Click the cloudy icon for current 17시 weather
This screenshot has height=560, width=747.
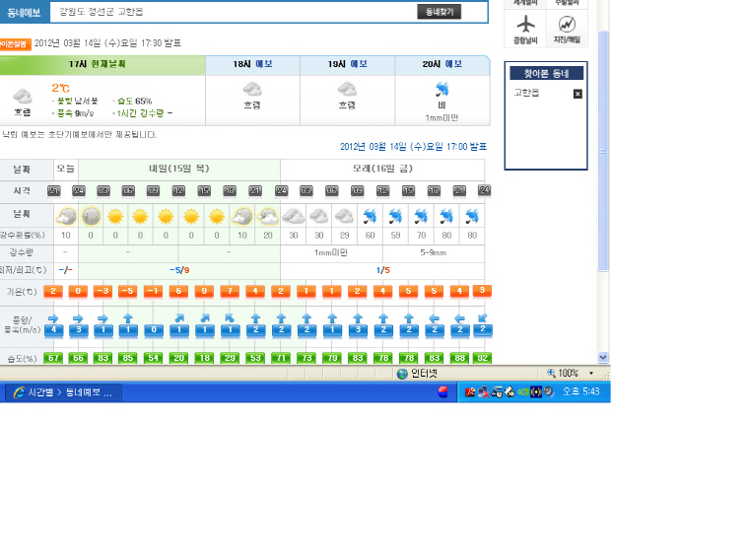[x=22, y=97]
